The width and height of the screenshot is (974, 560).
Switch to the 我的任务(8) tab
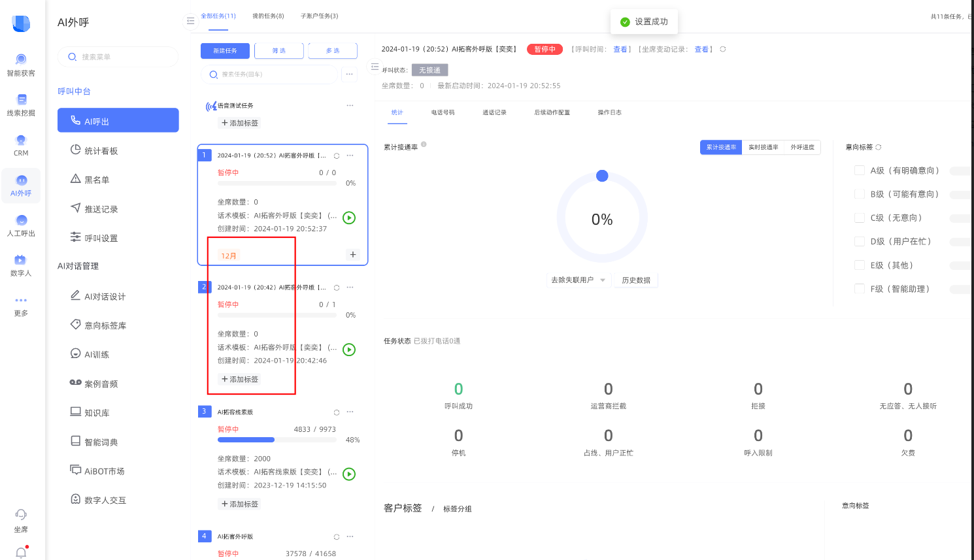click(268, 16)
